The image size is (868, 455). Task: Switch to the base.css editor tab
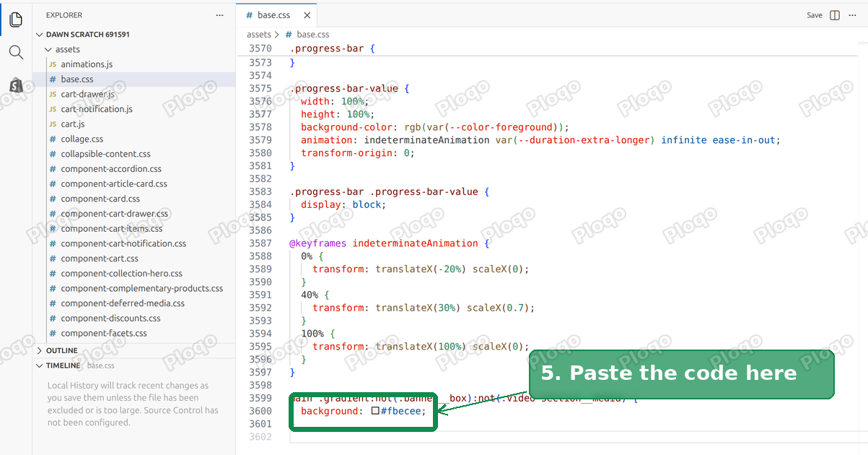[x=276, y=15]
